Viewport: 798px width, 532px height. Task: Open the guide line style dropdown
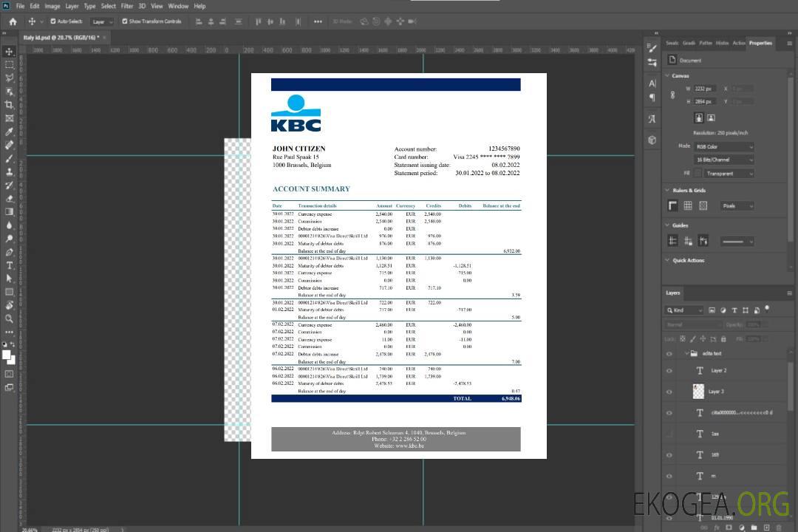[x=737, y=242]
